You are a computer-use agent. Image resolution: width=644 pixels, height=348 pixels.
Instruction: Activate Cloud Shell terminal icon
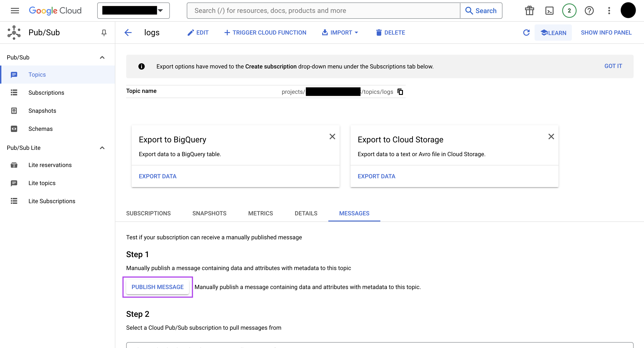click(x=549, y=10)
